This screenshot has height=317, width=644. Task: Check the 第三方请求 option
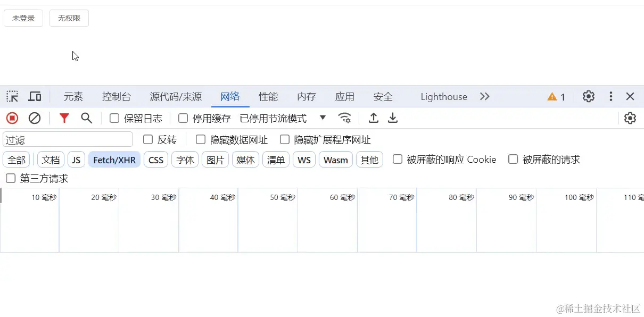[x=10, y=178]
